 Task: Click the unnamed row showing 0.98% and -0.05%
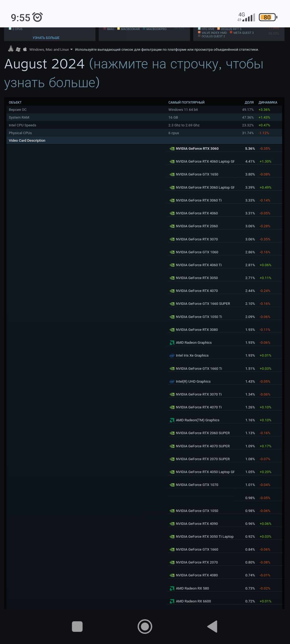coord(224,498)
